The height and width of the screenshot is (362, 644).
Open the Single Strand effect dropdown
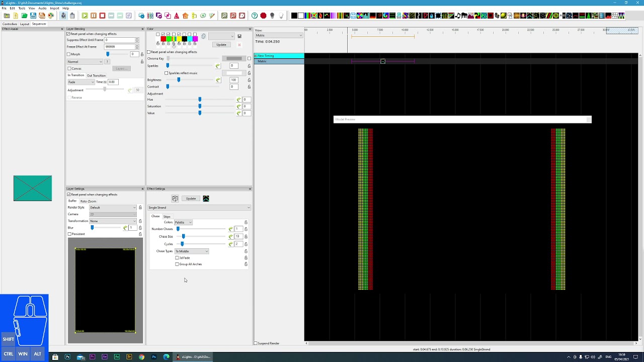click(x=199, y=208)
